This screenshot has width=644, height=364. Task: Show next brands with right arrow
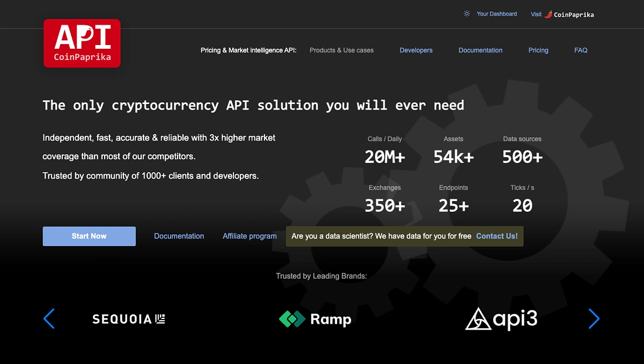(594, 318)
